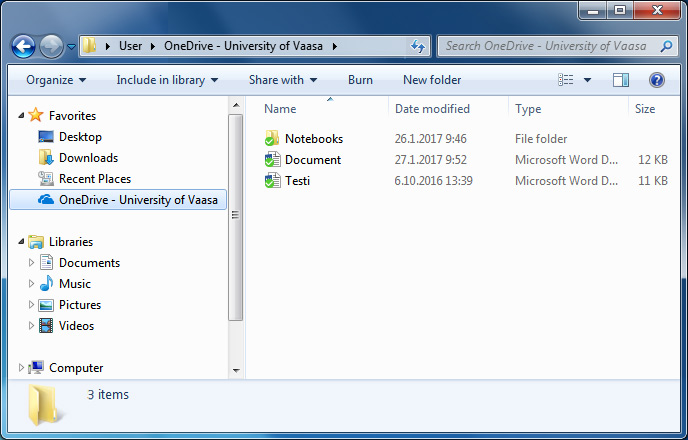Viewport: 688px width, 440px height.
Task: Click the Back navigation arrow
Action: coord(23,46)
